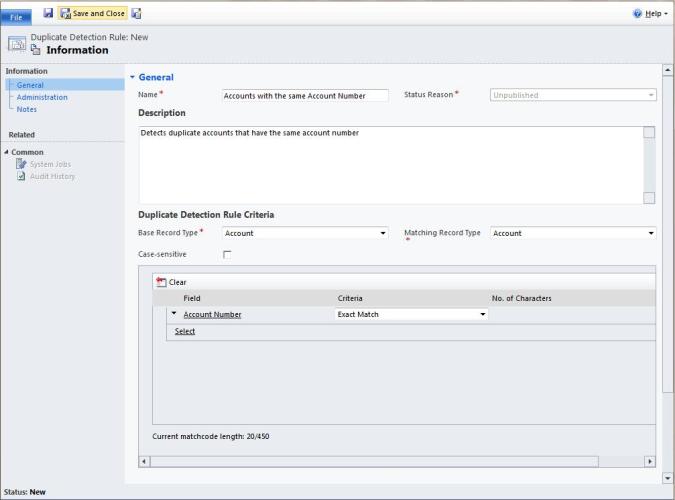
Task: Open the Matching Record Type dropdown
Action: [574, 233]
